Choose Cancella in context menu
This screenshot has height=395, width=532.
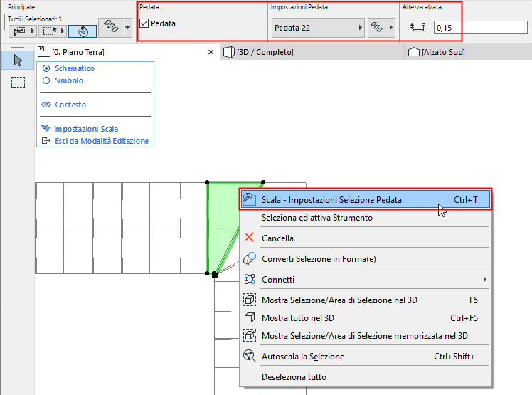coord(366,238)
